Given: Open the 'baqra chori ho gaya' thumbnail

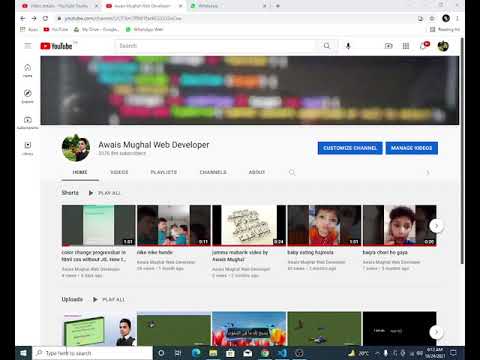Looking at the screenshot, I should [x=400, y=226].
